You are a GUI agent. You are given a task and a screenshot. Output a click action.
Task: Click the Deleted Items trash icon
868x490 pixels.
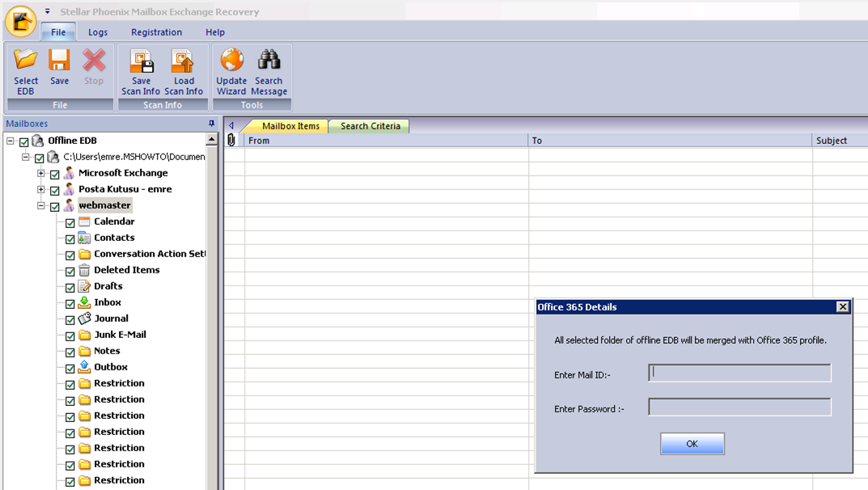tap(84, 270)
